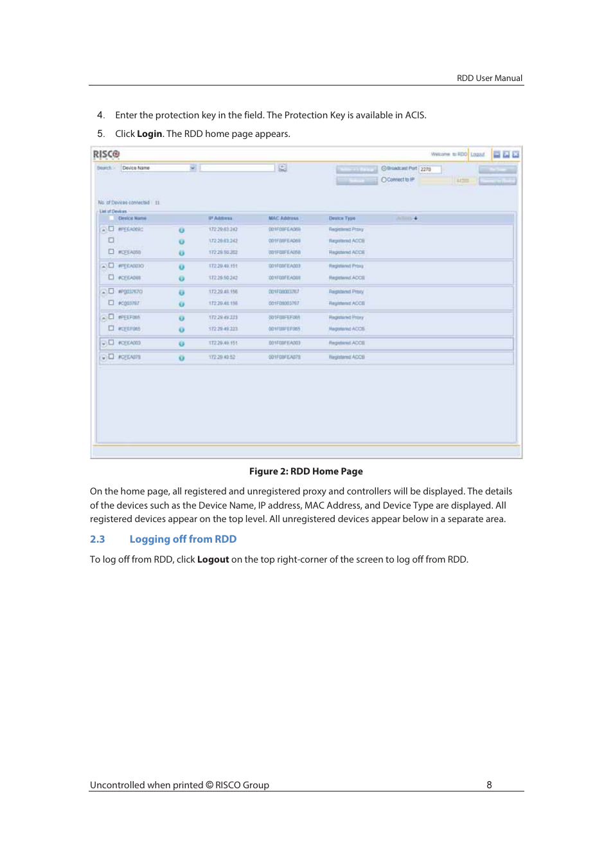Screen dimensions: 613x868
Task: Check the box for #CEEA003
Action: click(x=111, y=342)
